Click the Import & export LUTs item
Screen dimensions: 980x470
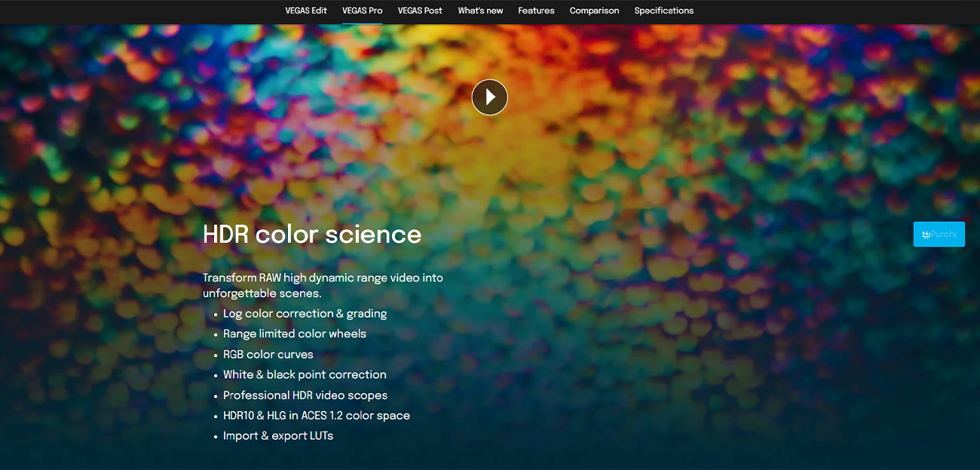click(278, 436)
